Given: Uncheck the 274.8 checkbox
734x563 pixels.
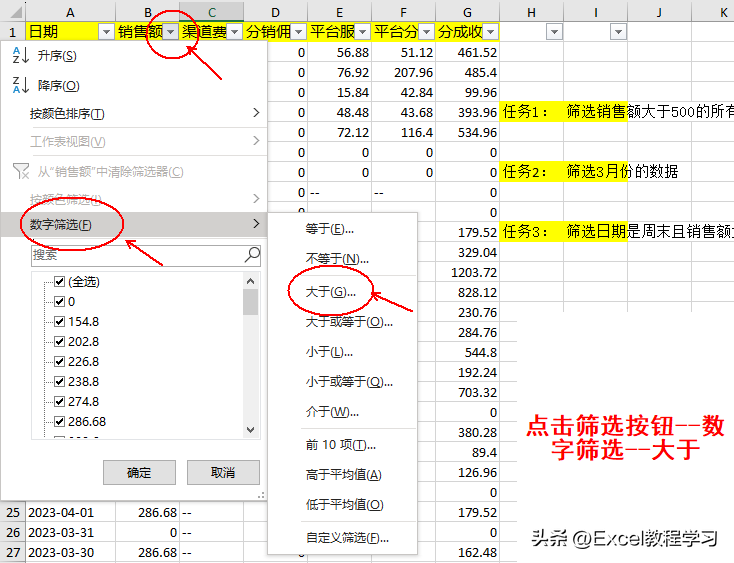Looking at the screenshot, I should click(59, 402).
